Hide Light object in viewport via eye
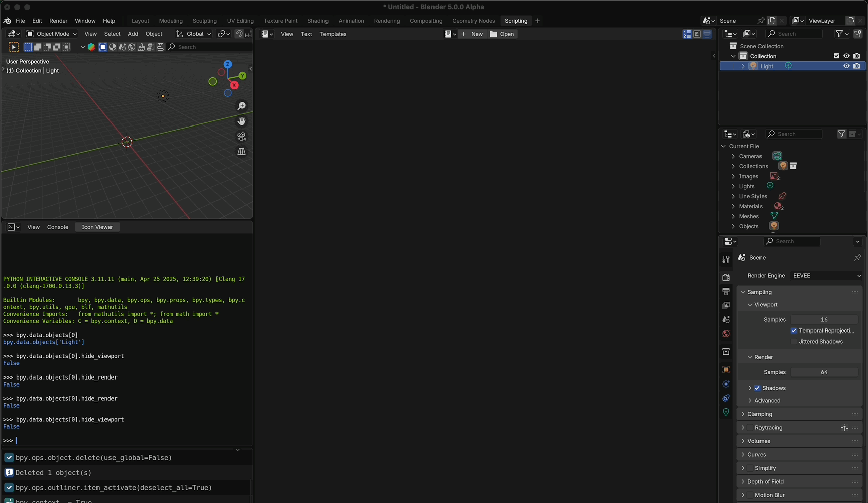 pyautogui.click(x=846, y=66)
